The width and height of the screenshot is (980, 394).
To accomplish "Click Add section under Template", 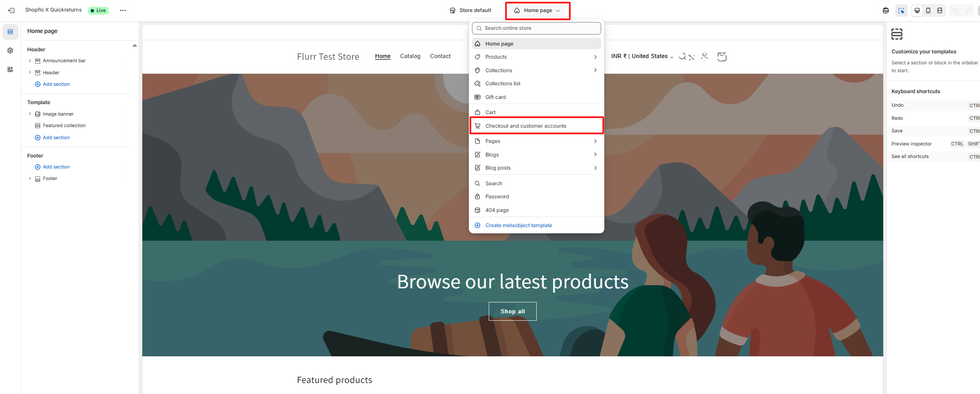I will [56, 138].
